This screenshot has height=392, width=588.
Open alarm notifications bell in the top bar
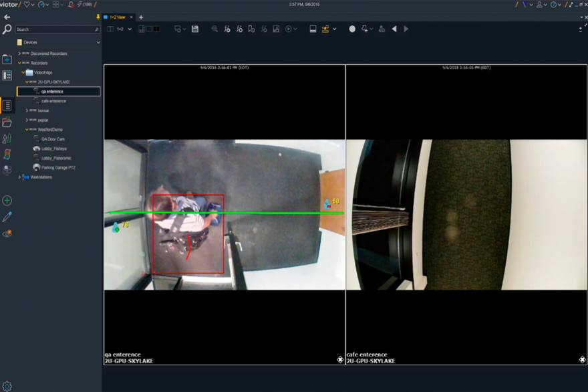click(70, 5)
